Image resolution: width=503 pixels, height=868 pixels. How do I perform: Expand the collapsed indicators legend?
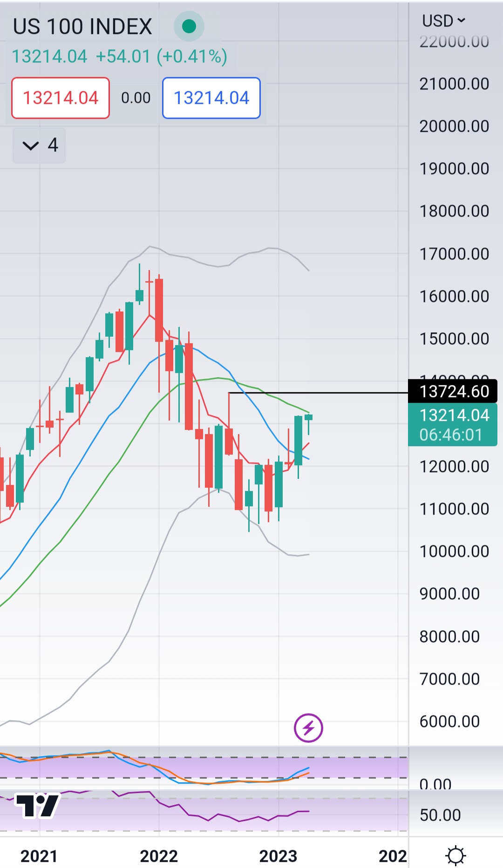tap(39, 145)
